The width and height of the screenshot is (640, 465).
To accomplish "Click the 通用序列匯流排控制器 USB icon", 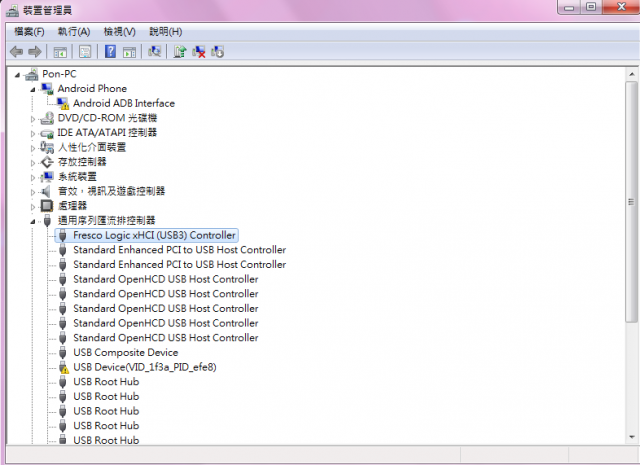I will [47, 221].
